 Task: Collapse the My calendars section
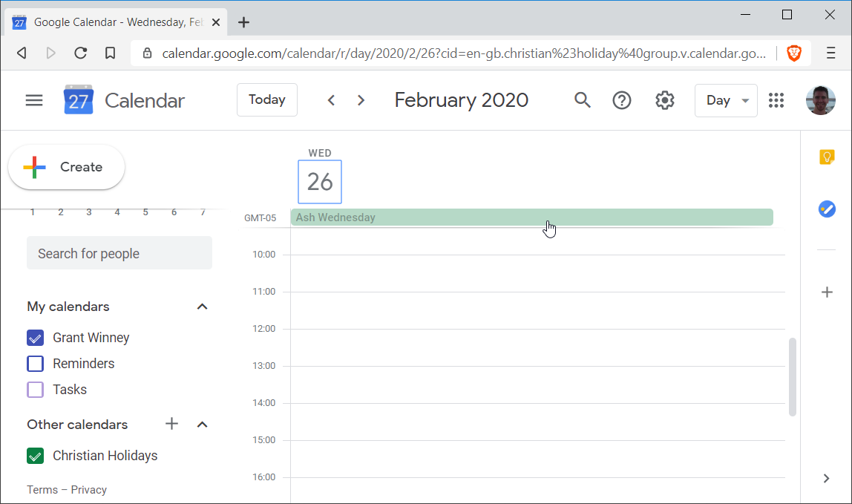pos(202,307)
